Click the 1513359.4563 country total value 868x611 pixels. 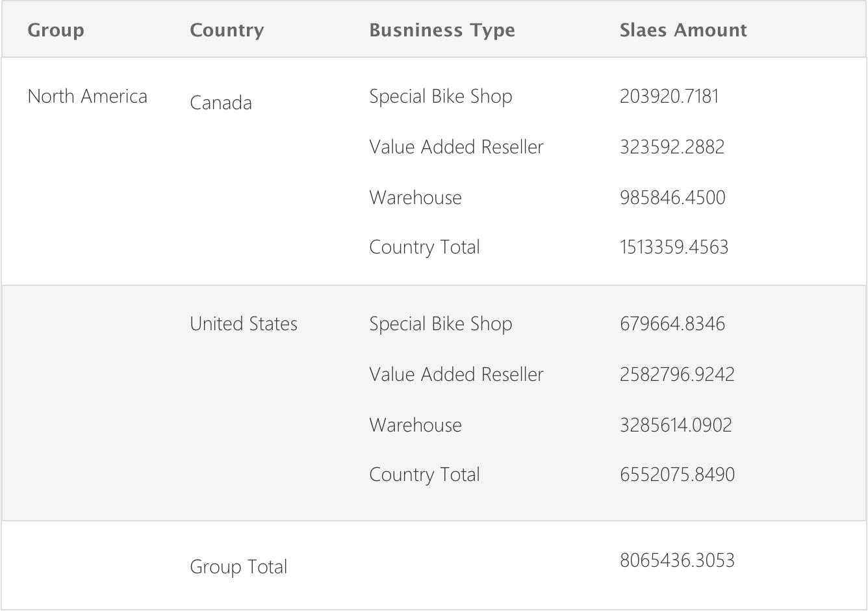point(674,247)
